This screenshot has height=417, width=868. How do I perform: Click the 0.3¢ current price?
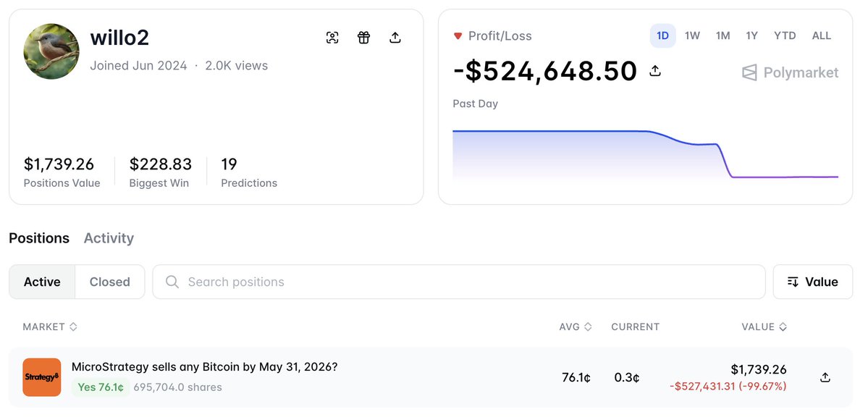(x=627, y=378)
